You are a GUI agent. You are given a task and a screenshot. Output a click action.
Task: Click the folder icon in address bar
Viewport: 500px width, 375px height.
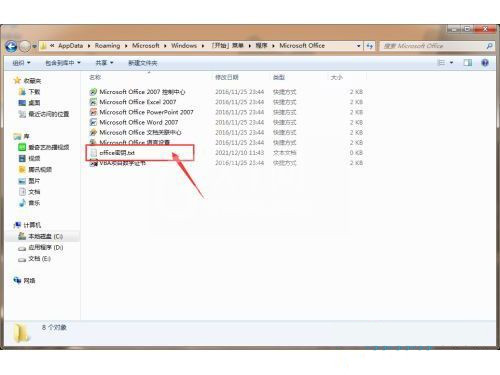click(44, 46)
